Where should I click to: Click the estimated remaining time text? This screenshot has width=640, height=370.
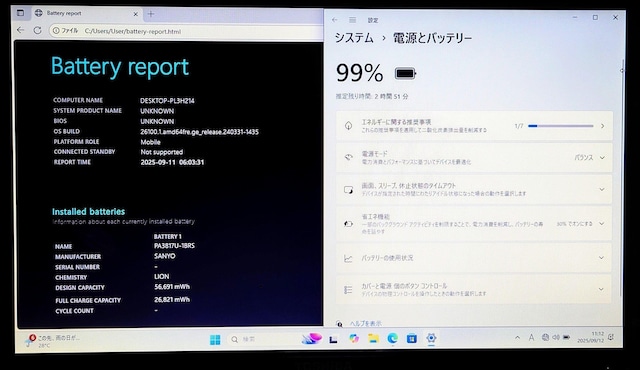(372, 97)
